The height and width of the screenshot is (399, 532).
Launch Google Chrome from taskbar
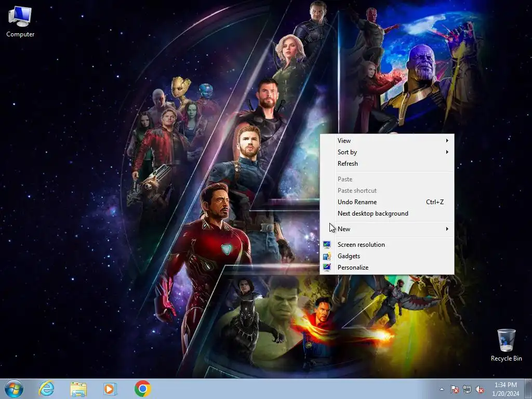point(142,389)
